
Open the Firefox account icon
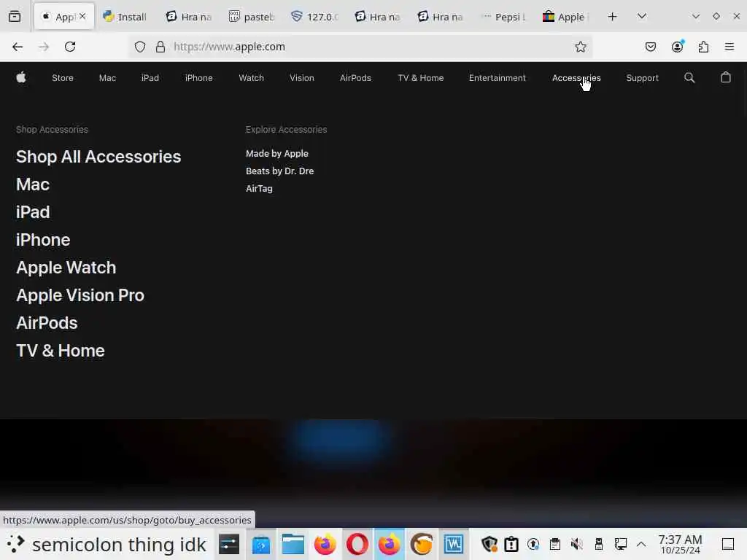pos(678,46)
